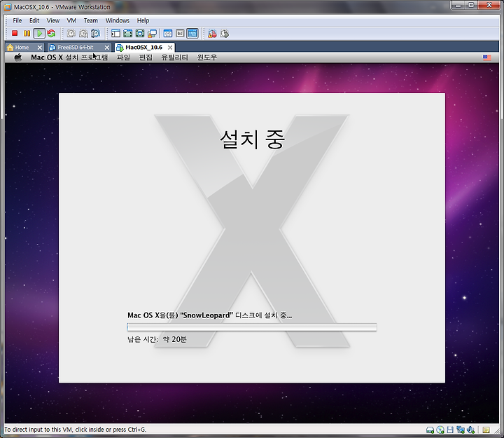Click the message log status icon
This screenshot has width=504, height=438.
click(486, 430)
